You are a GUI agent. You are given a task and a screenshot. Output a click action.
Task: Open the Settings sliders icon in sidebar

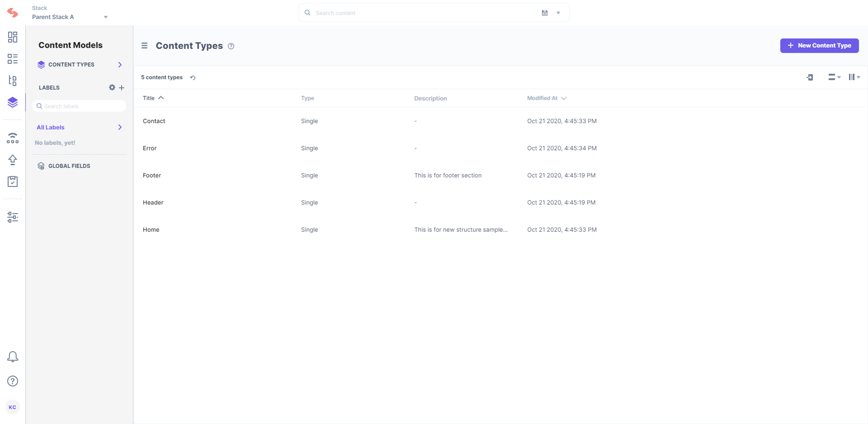tap(12, 217)
